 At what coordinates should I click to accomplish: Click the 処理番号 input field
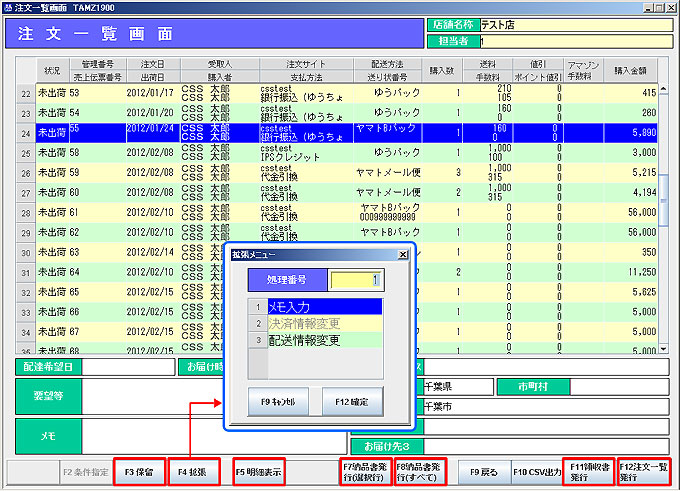click(355, 280)
